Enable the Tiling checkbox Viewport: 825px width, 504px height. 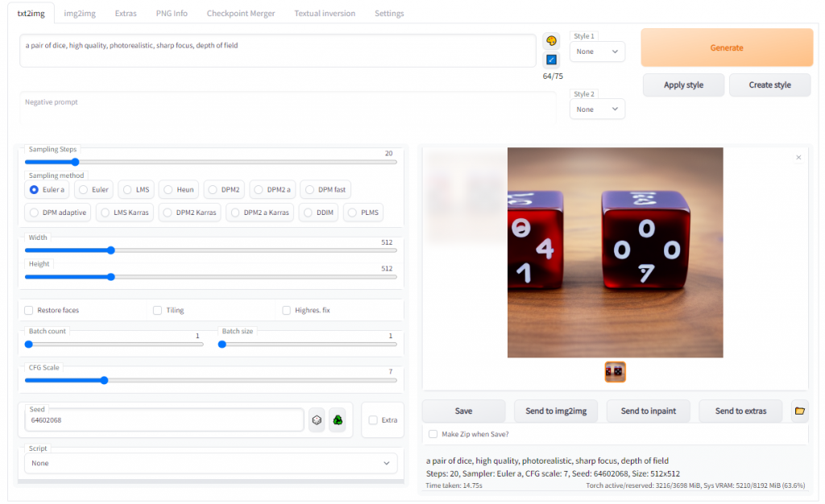point(157,310)
